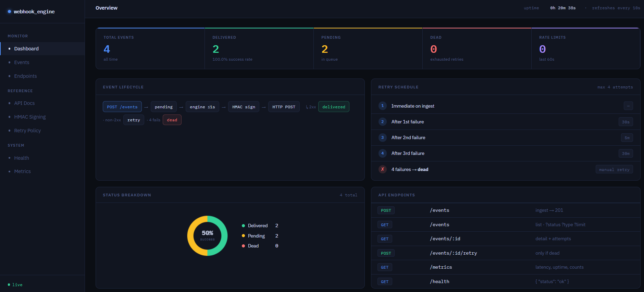This screenshot has height=292, width=644.
Task: Click the /metrics endpoint path
Action: click(x=441, y=267)
